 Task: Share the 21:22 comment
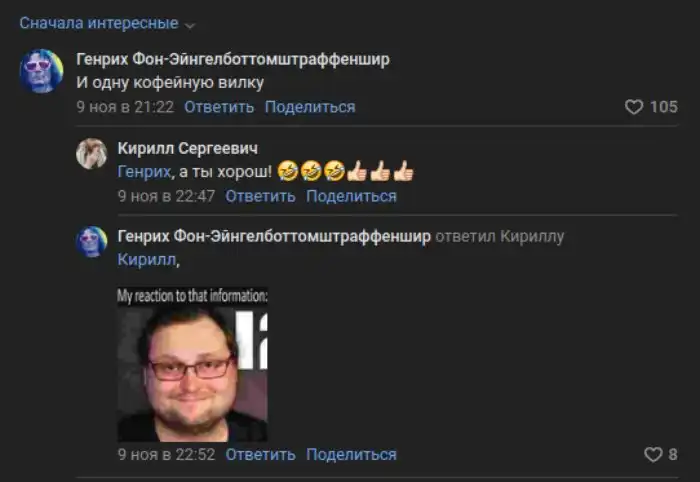click(310, 107)
